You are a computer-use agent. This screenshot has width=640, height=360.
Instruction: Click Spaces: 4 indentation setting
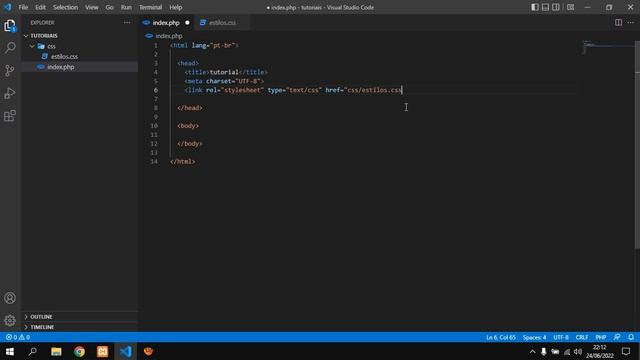[534, 337]
